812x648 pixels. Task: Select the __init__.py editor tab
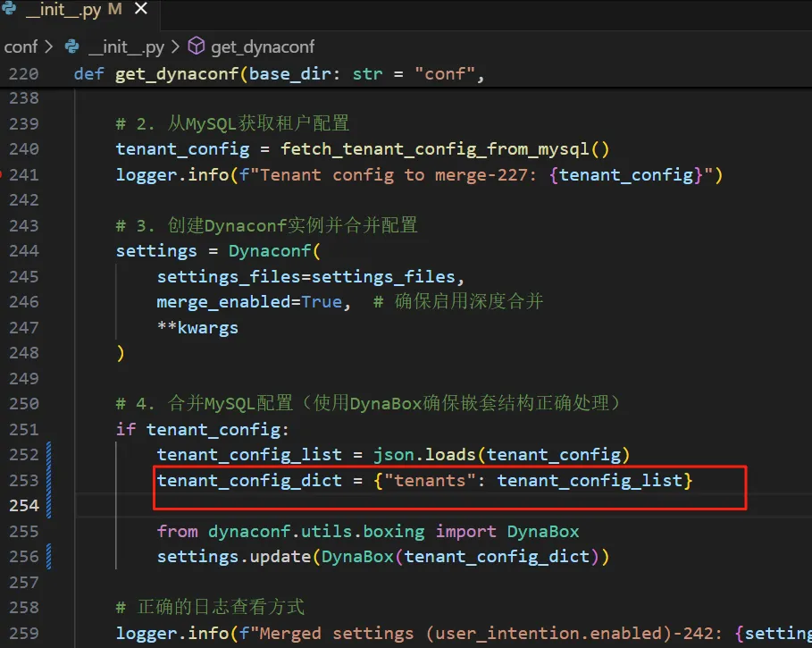tap(80, 13)
